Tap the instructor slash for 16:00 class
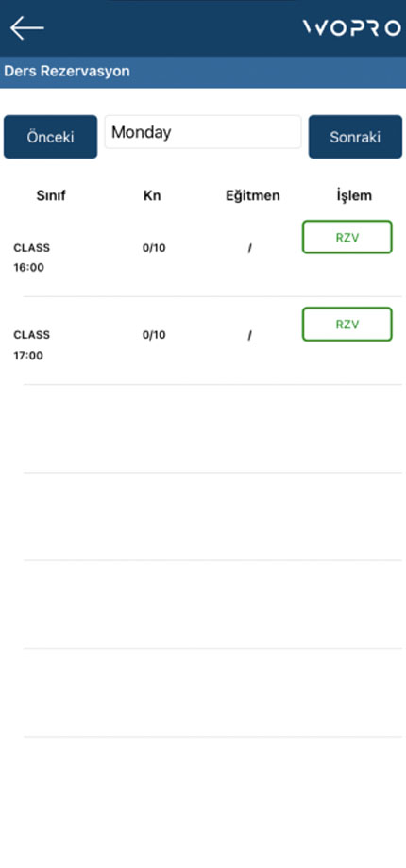The width and height of the screenshot is (406, 868). click(250, 248)
